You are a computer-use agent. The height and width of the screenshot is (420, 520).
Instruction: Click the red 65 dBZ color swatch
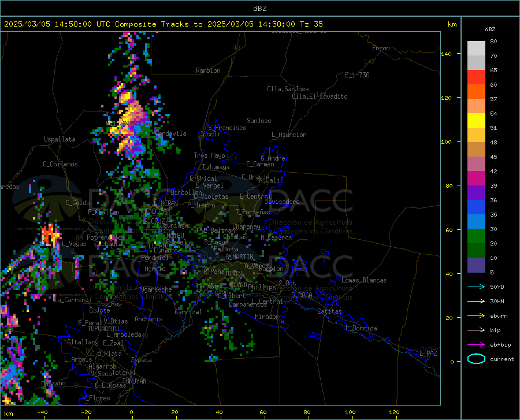[476, 77]
